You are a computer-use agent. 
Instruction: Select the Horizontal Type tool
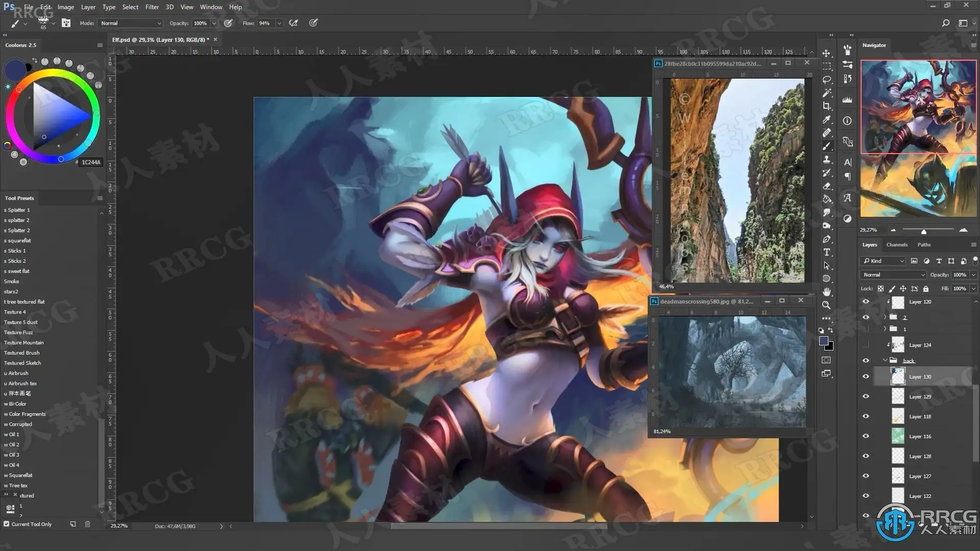coord(827,253)
